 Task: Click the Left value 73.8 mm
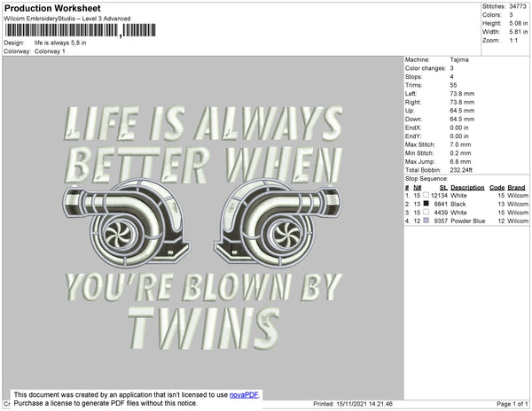462,94
